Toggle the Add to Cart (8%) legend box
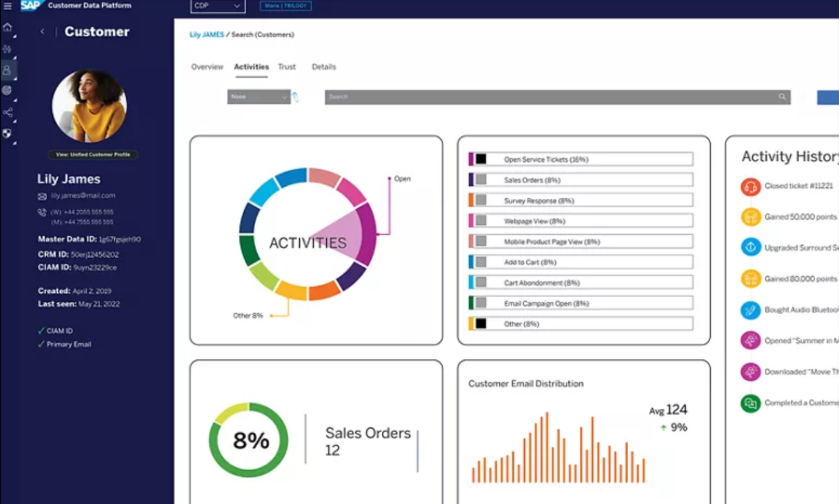Image resolution: width=839 pixels, height=504 pixels. tap(481, 262)
